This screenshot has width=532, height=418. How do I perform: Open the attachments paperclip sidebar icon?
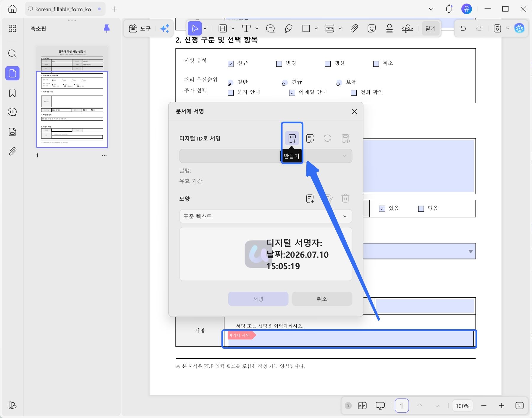(x=12, y=151)
